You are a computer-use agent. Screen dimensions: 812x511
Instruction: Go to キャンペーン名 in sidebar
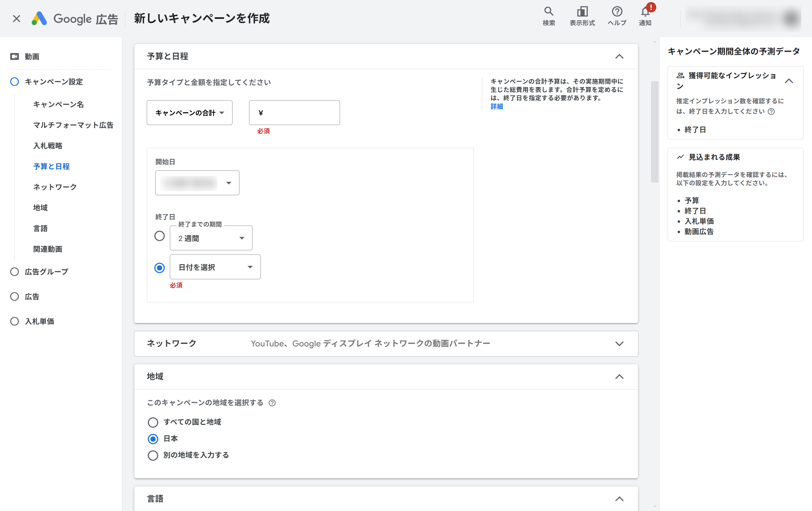point(59,104)
